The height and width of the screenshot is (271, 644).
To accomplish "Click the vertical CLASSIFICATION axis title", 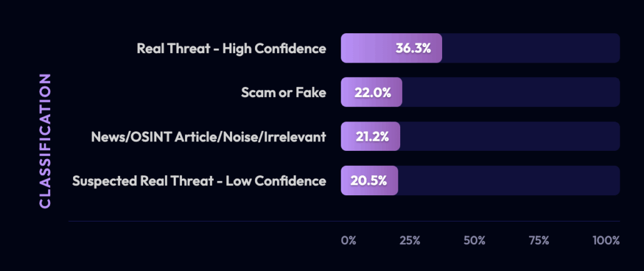I will pyautogui.click(x=44, y=141).
